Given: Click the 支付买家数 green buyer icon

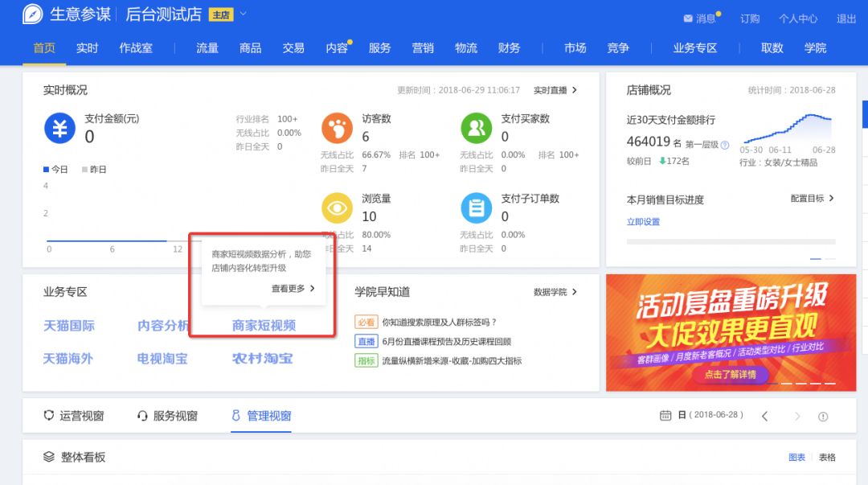Looking at the screenshot, I should pos(477,129).
